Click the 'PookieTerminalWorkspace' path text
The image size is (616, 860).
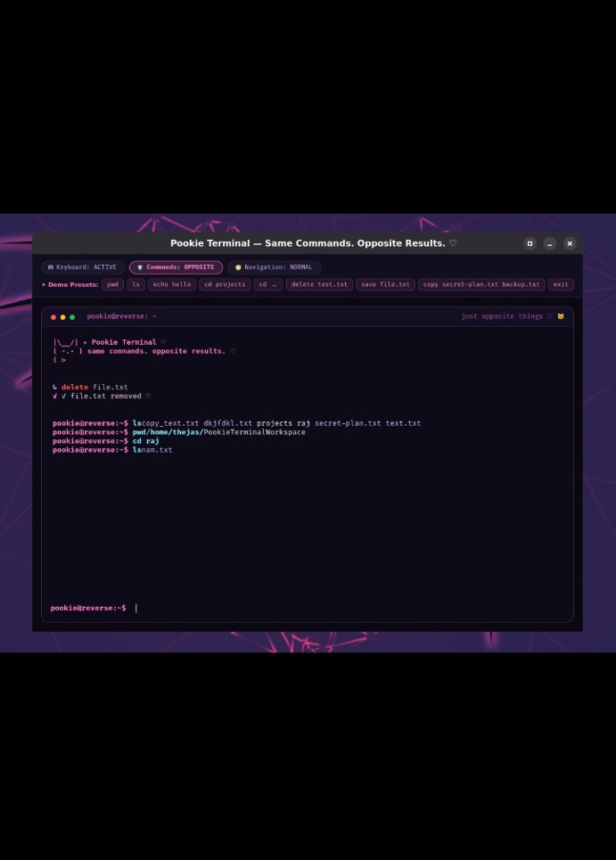point(255,431)
